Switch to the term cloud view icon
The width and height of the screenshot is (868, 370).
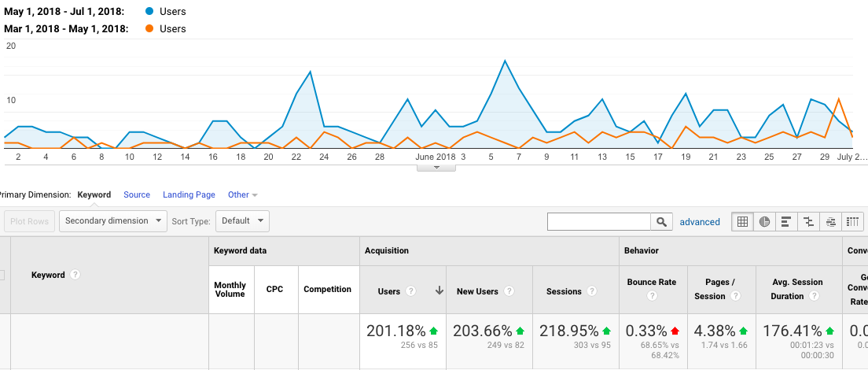pos(830,221)
